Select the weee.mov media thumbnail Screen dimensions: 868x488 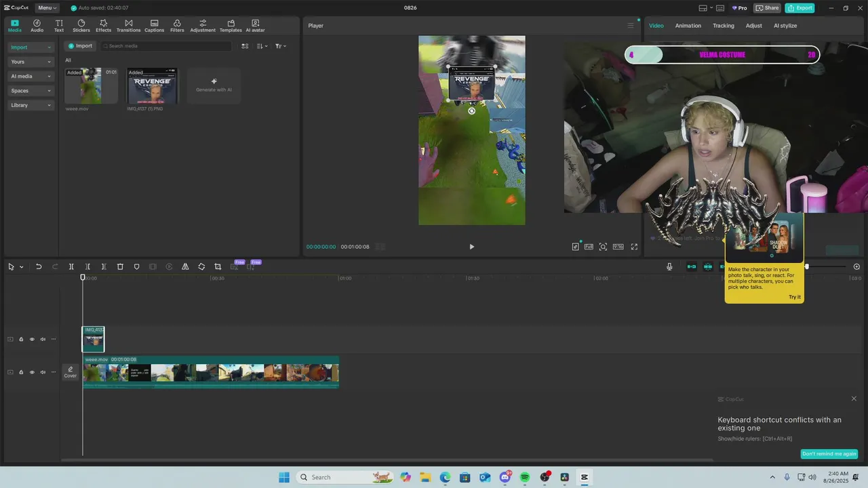coord(91,85)
